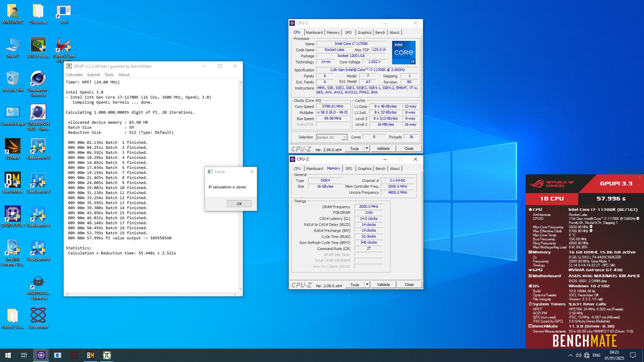The height and width of the screenshot is (362, 644).
Task: Click Close button in Memory CPU-Z window
Action: coord(409,285)
